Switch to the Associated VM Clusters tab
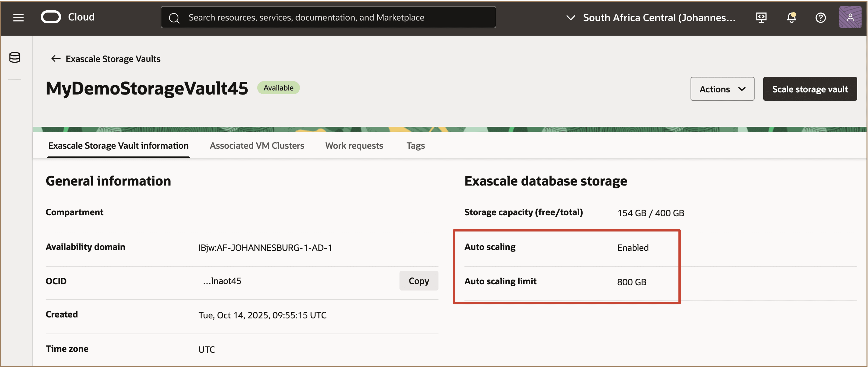Screen dimensions: 868x368 (x=257, y=145)
